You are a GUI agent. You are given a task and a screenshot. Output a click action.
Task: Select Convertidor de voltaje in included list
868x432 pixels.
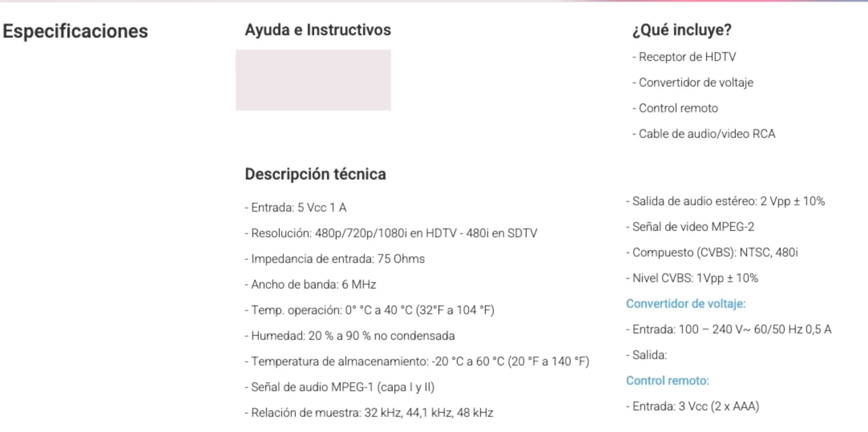[x=693, y=83]
